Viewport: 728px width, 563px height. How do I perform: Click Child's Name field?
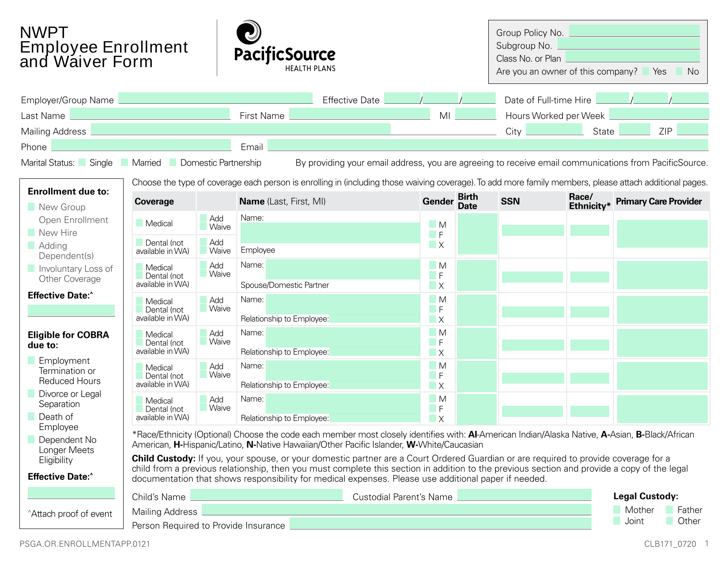tap(267, 495)
